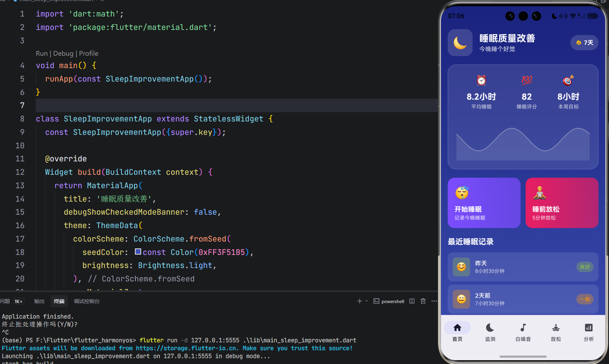This screenshot has width=609, height=364.
Task: Kill terminal with the trash icon
Action: (x=423, y=301)
